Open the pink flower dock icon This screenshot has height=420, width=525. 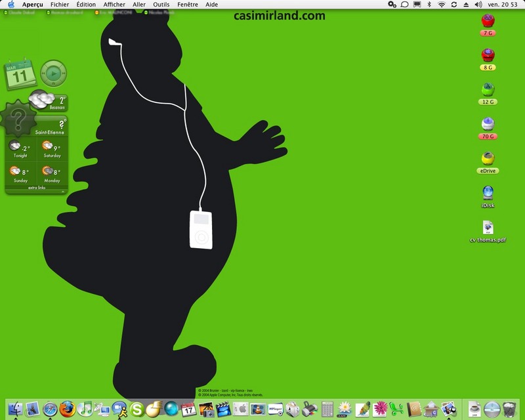380,409
